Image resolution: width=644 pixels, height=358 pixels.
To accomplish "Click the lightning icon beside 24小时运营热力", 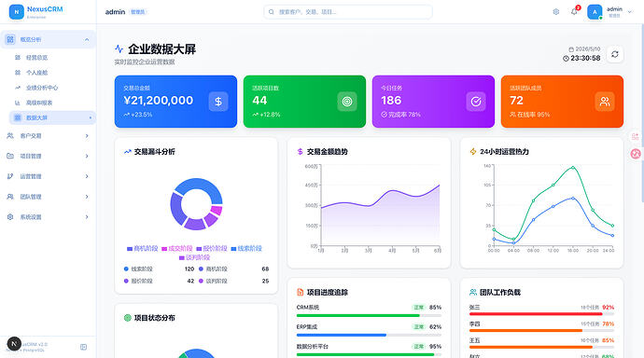I will [472, 152].
